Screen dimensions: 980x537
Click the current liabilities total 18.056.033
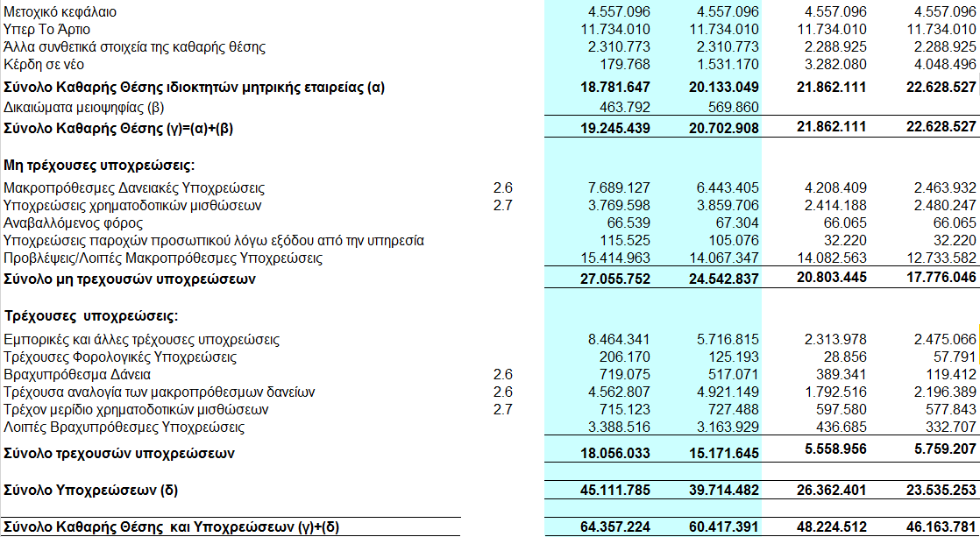pyautogui.click(x=615, y=453)
